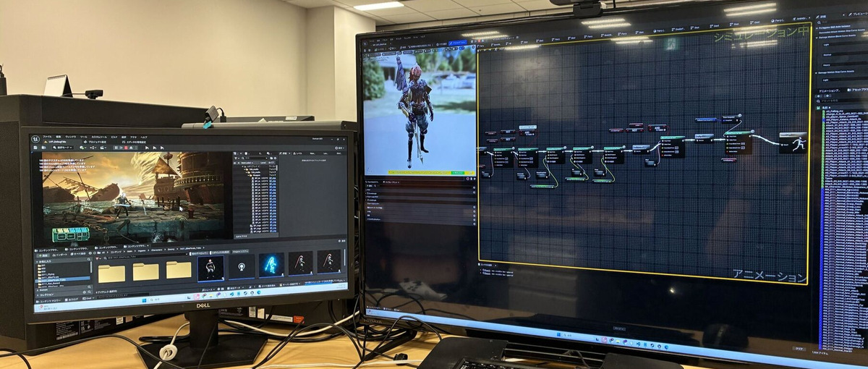Viewport: 868px width, 369px height.
Task: Click the search field in the outliner panel
Action: 253,159
